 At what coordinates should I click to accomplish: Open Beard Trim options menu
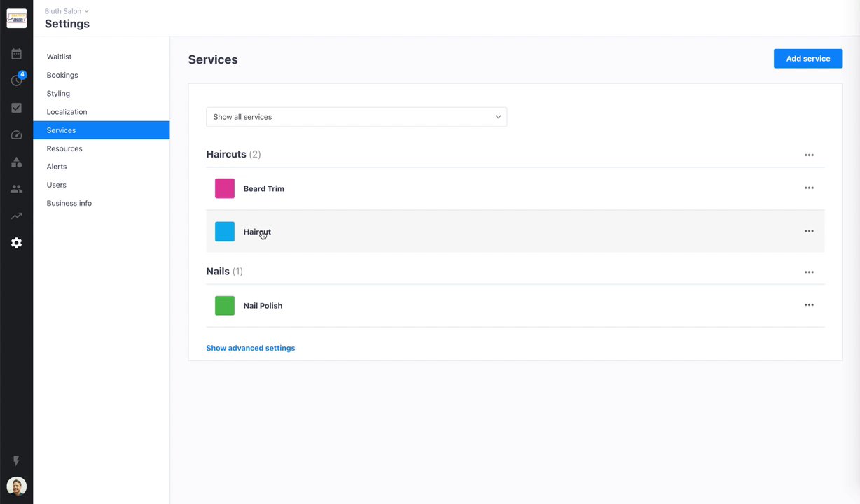click(x=809, y=188)
